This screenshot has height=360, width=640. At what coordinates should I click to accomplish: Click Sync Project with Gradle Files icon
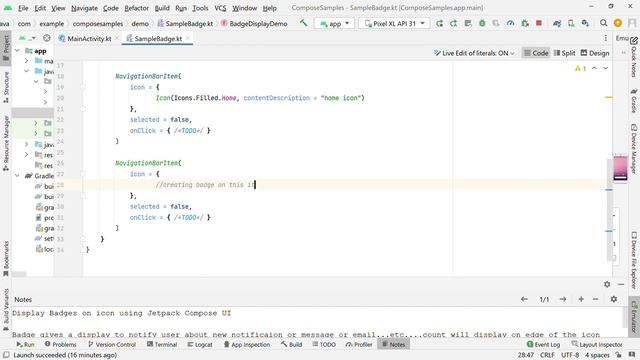tap(557, 23)
